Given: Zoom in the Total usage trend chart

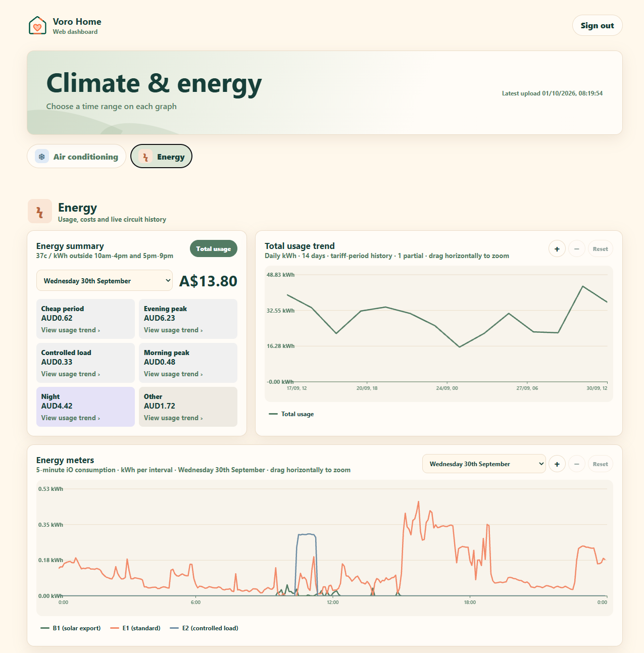Looking at the screenshot, I should (x=557, y=249).
